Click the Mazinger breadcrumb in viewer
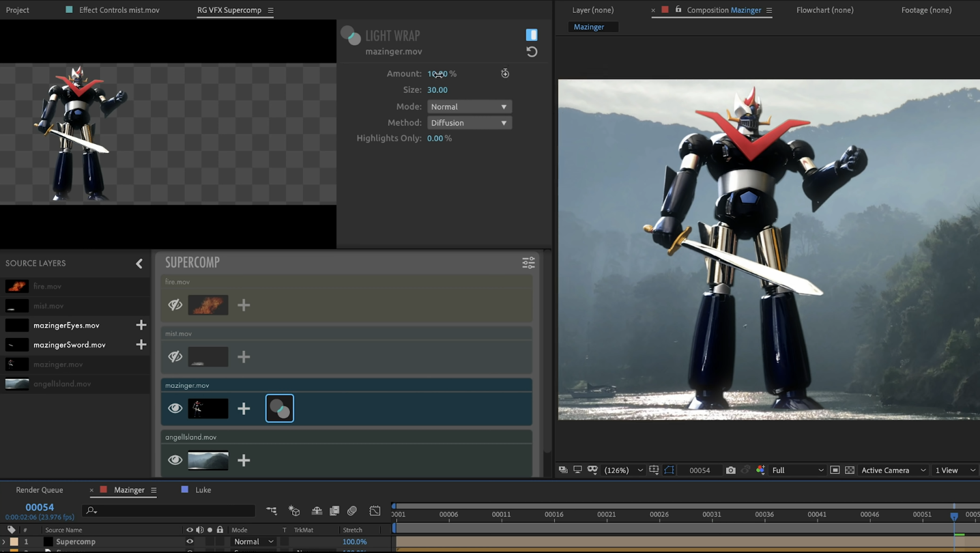The image size is (980, 553). [589, 27]
